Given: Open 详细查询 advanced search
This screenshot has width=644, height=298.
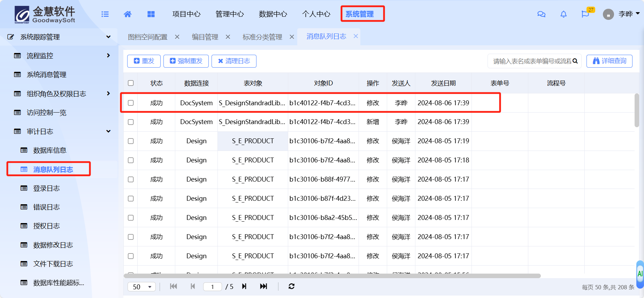Looking at the screenshot, I should [609, 61].
